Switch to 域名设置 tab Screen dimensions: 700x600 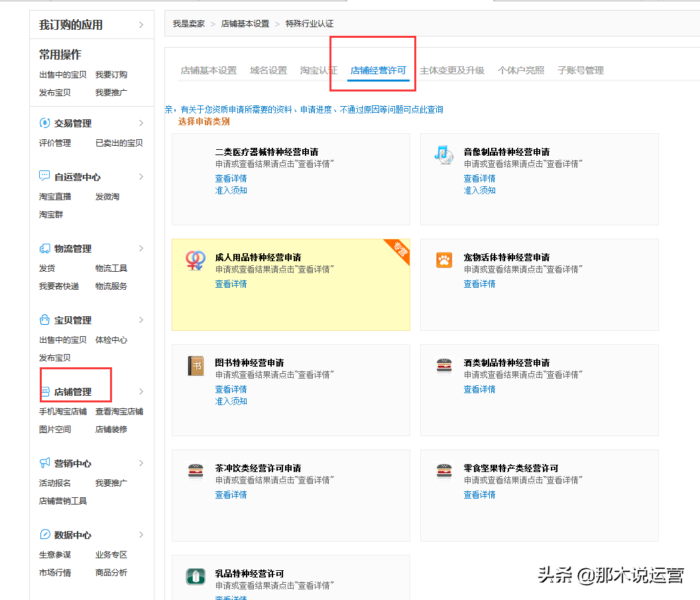(268, 70)
